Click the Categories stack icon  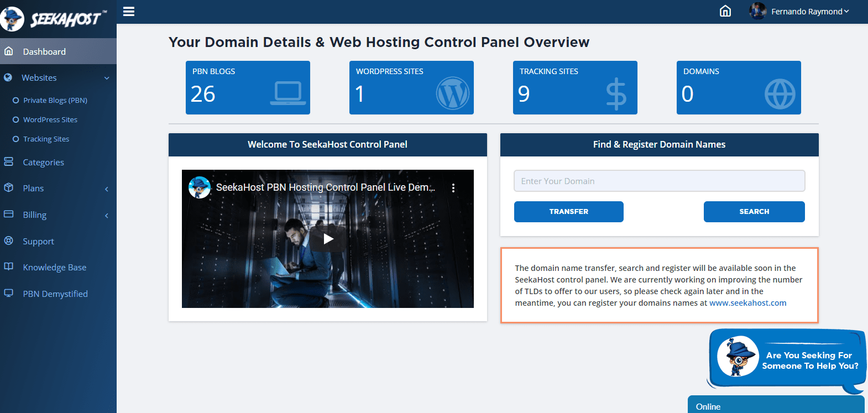point(9,161)
